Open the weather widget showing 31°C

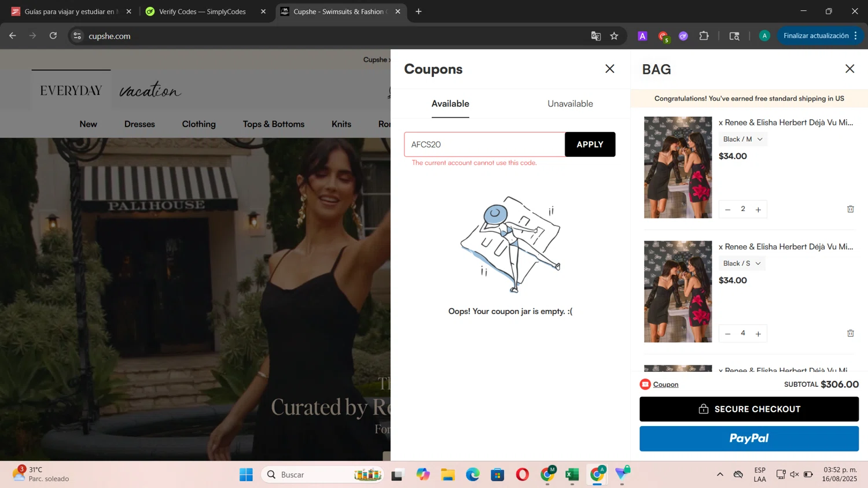42,474
